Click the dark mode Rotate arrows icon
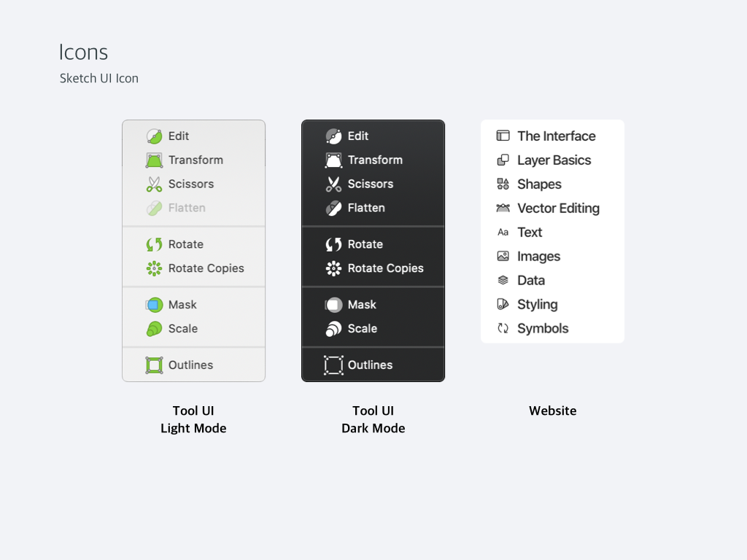Screen dimensions: 747x560 click(333, 244)
